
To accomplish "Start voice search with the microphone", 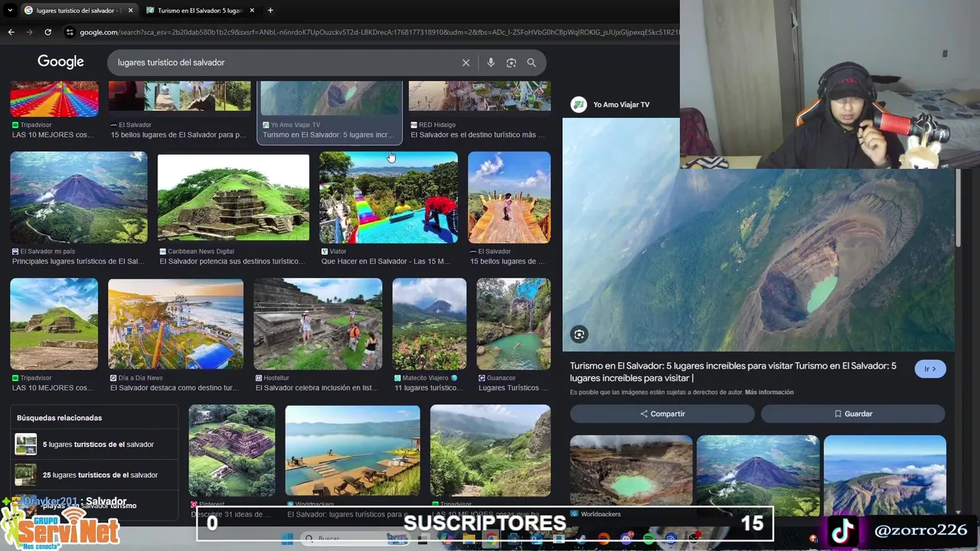I will 491,63.
